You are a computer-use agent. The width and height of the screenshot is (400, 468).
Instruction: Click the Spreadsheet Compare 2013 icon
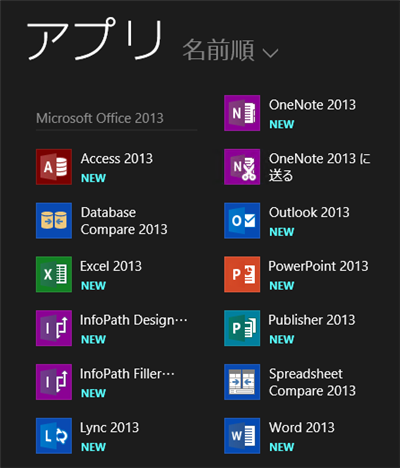242,382
